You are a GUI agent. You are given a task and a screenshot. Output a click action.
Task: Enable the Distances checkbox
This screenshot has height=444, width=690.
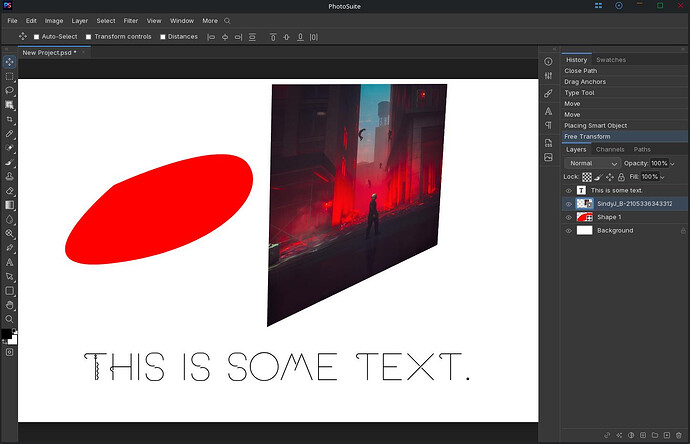(x=163, y=37)
